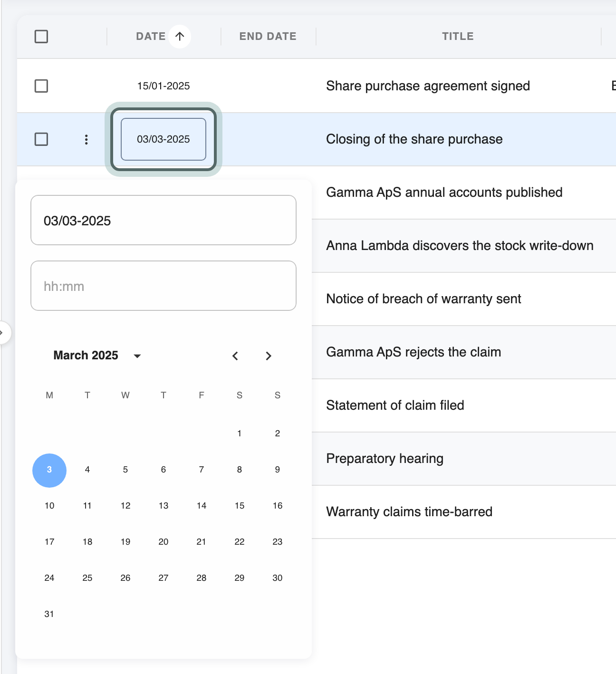
Task: Pick March 2 in the calendar
Action: [278, 433]
